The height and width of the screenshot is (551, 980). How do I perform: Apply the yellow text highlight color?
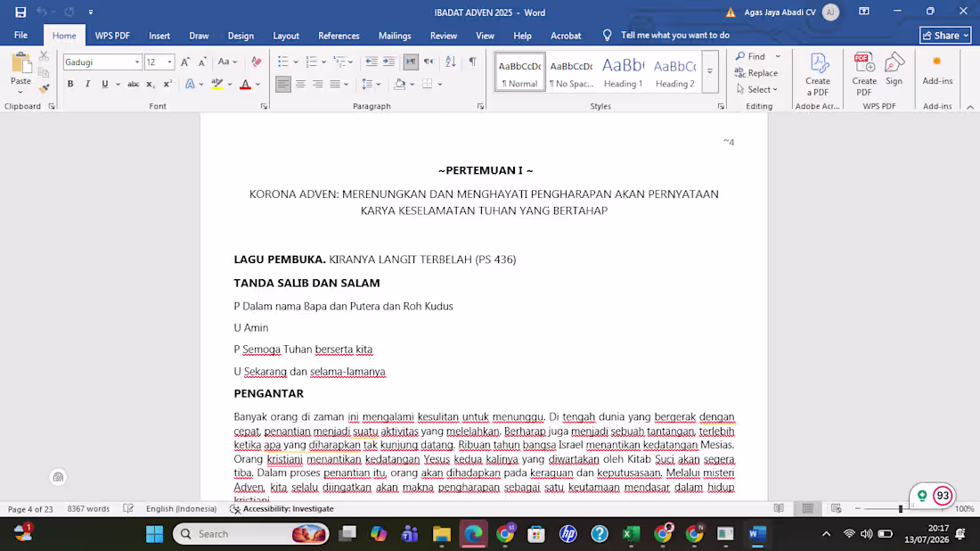pyautogui.click(x=216, y=84)
